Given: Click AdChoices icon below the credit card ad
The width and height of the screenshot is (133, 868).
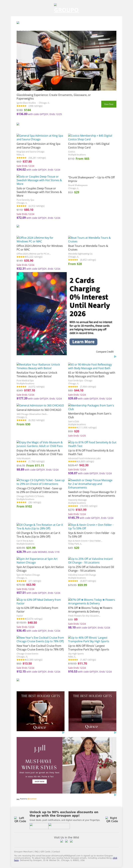Looking at the screenshot, I should tap(115, 357).
